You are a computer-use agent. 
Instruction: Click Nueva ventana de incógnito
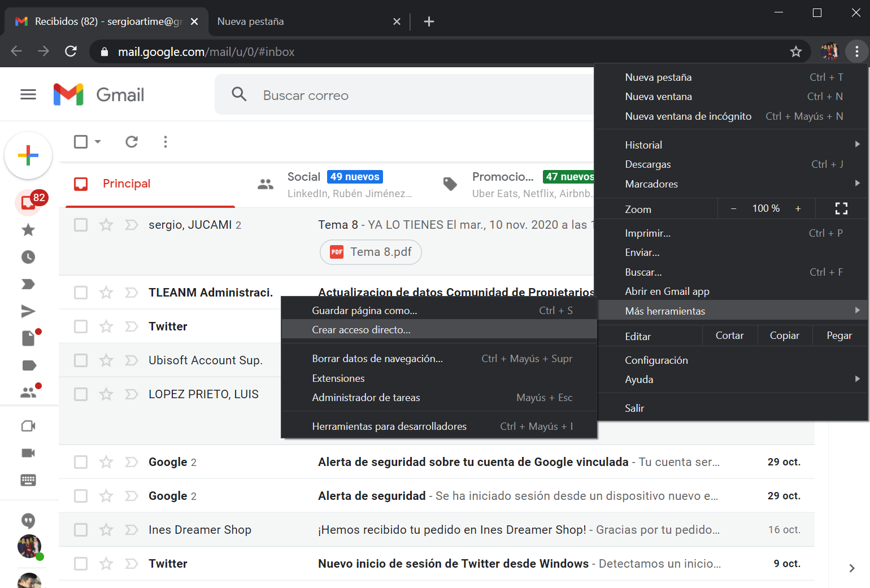[x=730, y=116]
